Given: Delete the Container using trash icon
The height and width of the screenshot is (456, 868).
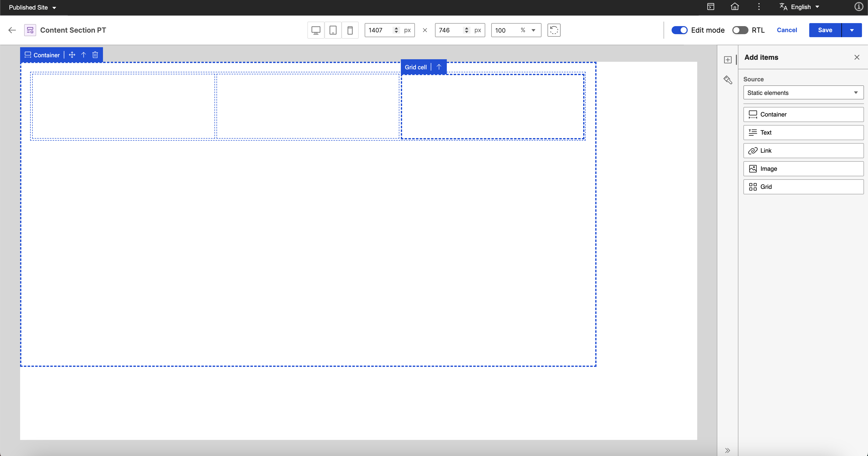Looking at the screenshot, I should coord(95,55).
